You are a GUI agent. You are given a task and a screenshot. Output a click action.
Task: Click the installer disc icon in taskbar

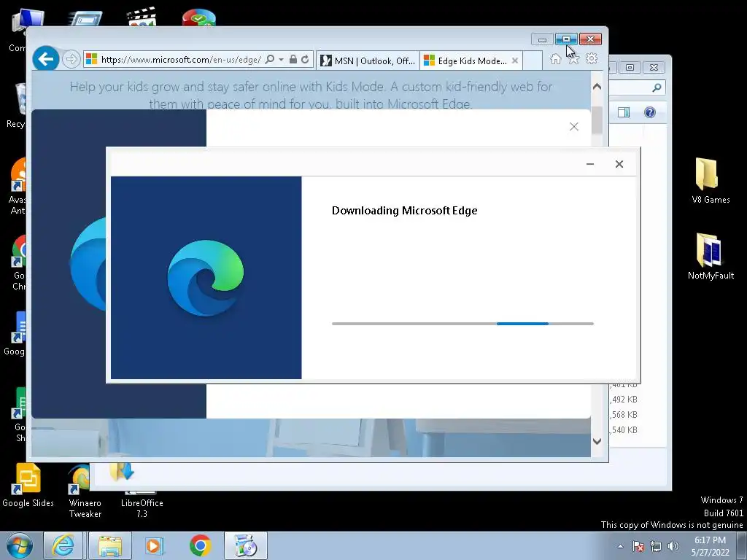point(246,545)
